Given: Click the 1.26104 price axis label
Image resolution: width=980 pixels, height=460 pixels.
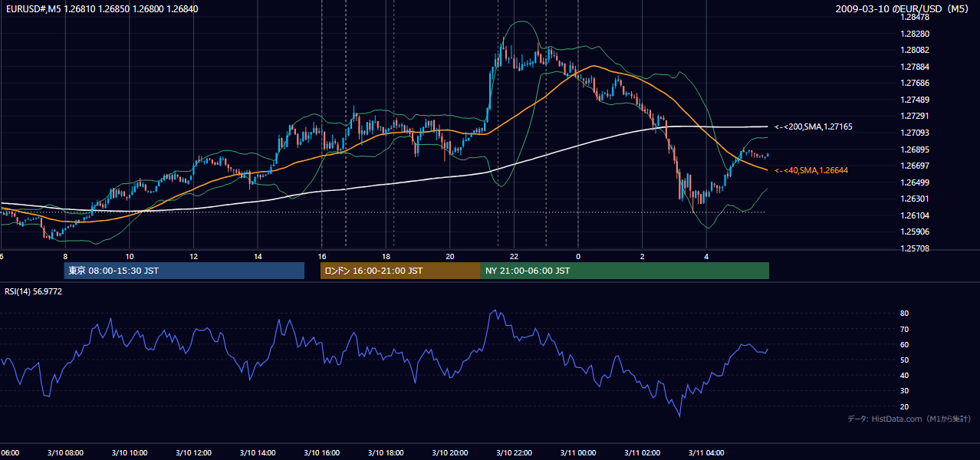Looking at the screenshot, I should coord(914,215).
